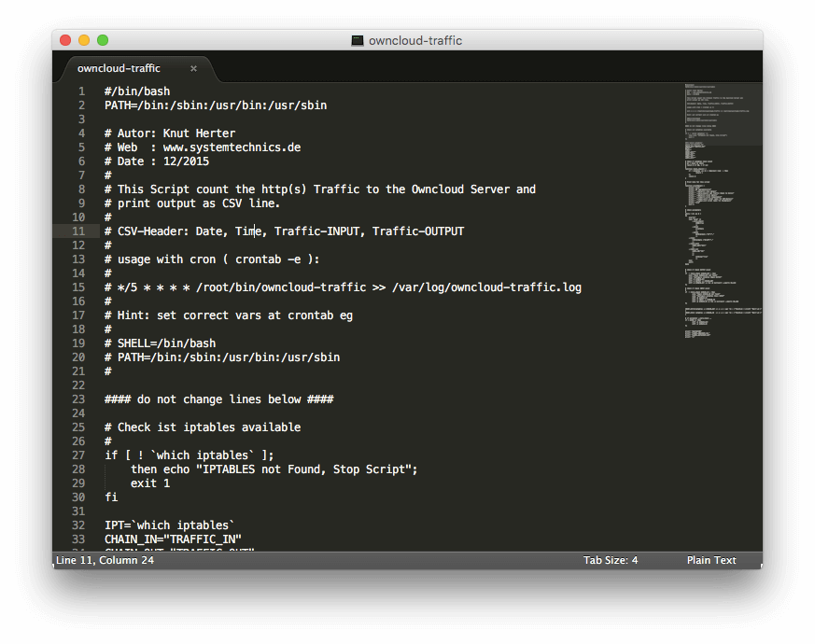Maximize the window with green button

(x=103, y=40)
